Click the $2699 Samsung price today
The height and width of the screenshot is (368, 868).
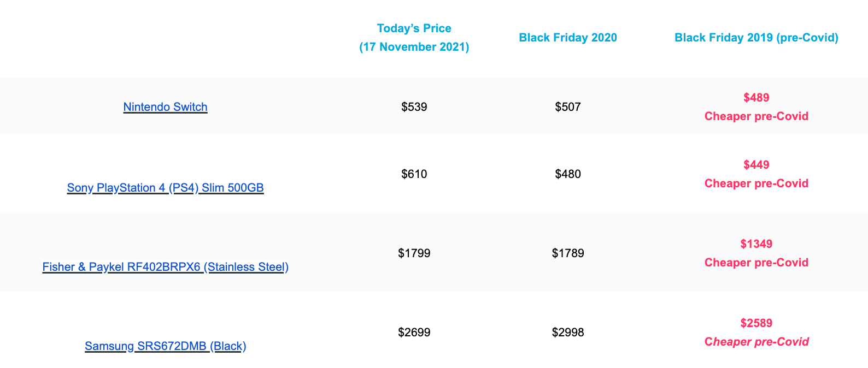tap(414, 333)
